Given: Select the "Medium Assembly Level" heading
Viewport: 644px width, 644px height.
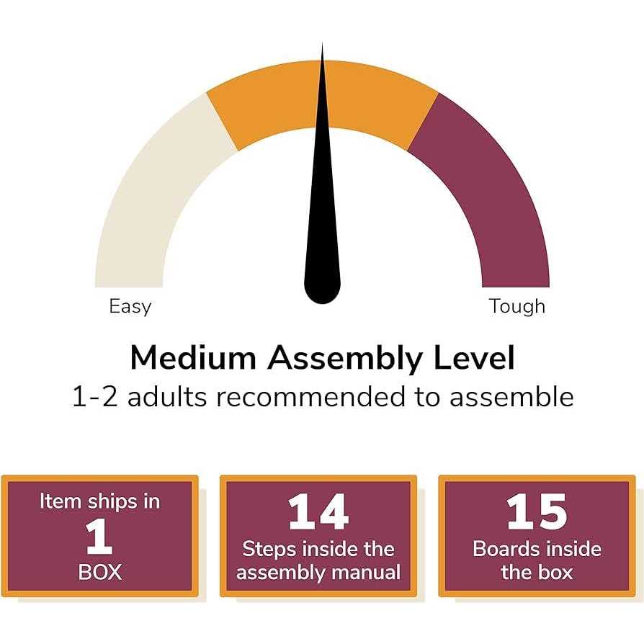Looking at the screenshot, I should click(x=322, y=358).
